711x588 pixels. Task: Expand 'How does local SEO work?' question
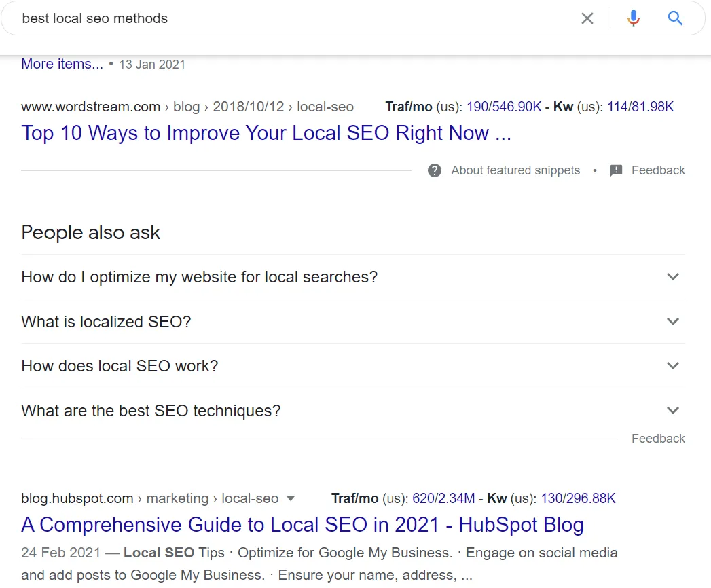pyautogui.click(x=672, y=366)
